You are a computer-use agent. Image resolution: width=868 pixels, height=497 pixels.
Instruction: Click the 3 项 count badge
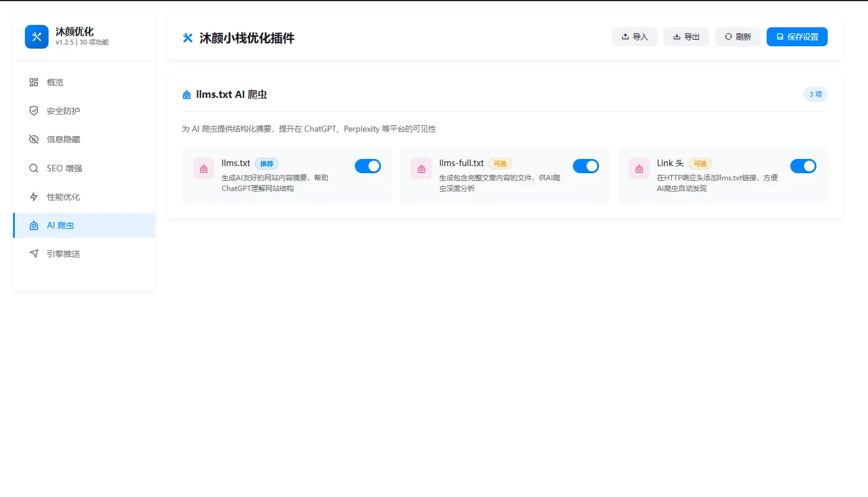coord(815,94)
